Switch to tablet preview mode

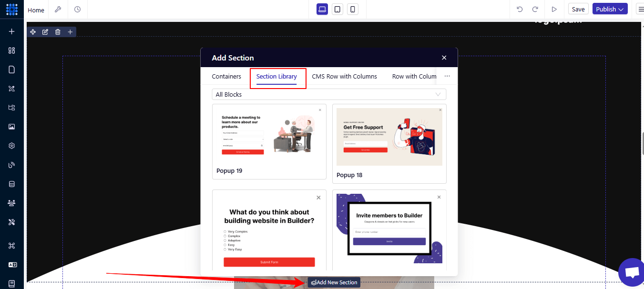[337, 9]
